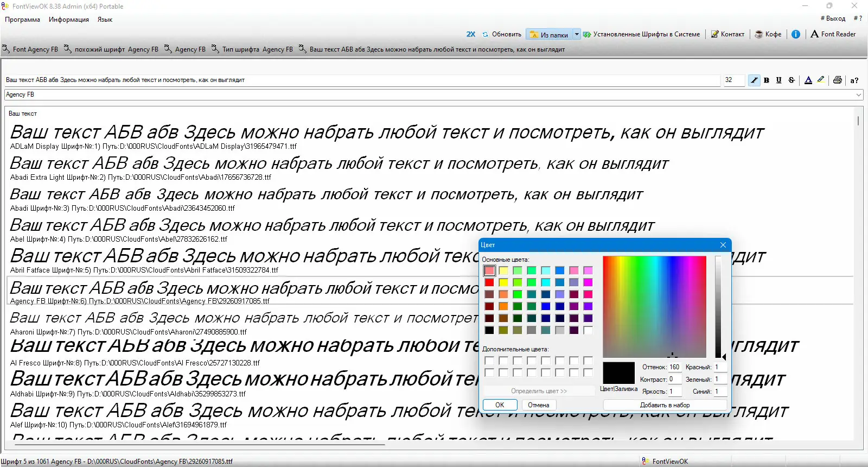Toggle bold text style
Image resolution: width=868 pixels, height=467 pixels.
click(767, 80)
